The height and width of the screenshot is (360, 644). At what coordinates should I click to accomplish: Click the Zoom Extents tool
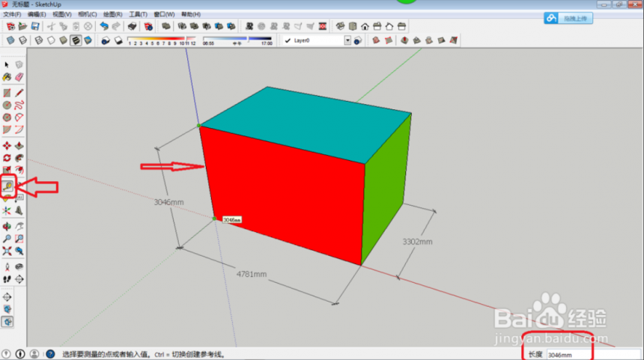click(7, 251)
